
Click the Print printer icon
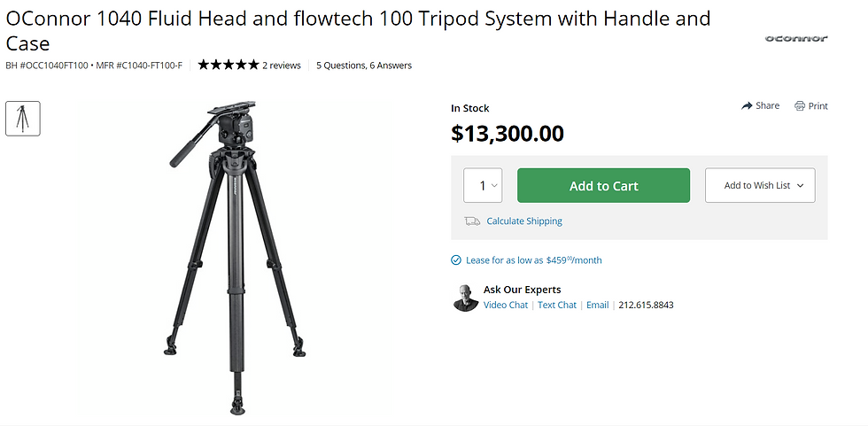800,106
